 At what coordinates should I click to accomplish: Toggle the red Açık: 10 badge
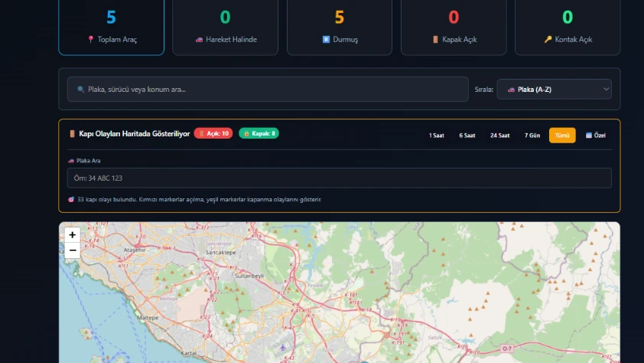coord(213,133)
